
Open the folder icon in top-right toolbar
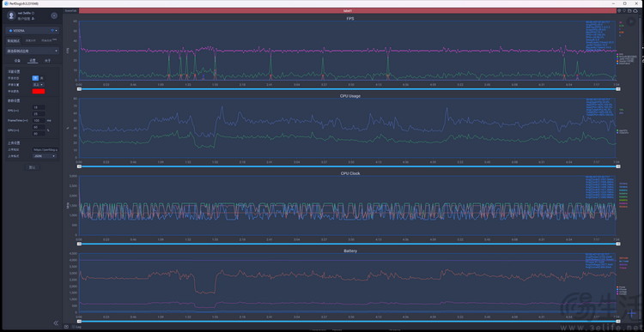click(629, 10)
